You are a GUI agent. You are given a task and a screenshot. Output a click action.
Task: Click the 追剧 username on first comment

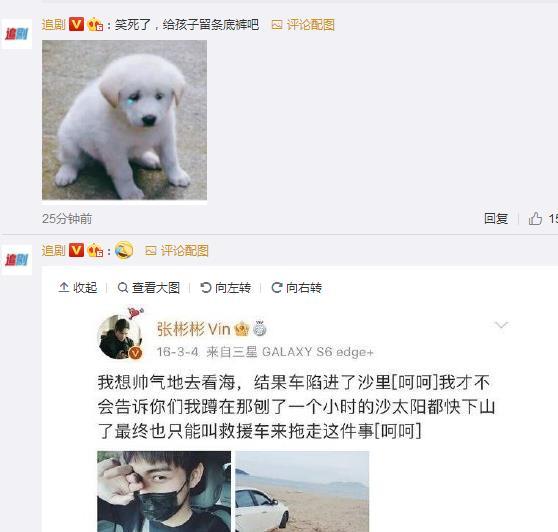tap(53, 25)
